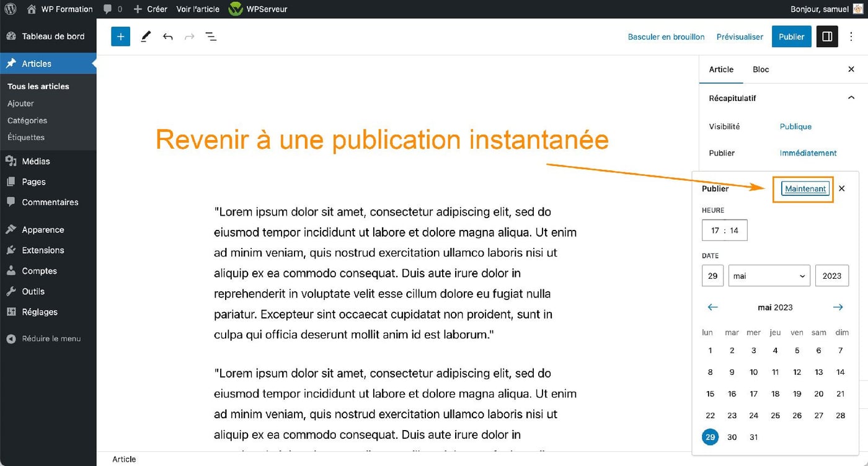Open the mai month dropdown
868x466 pixels.
pyautogui.click(x=769, y=275)
